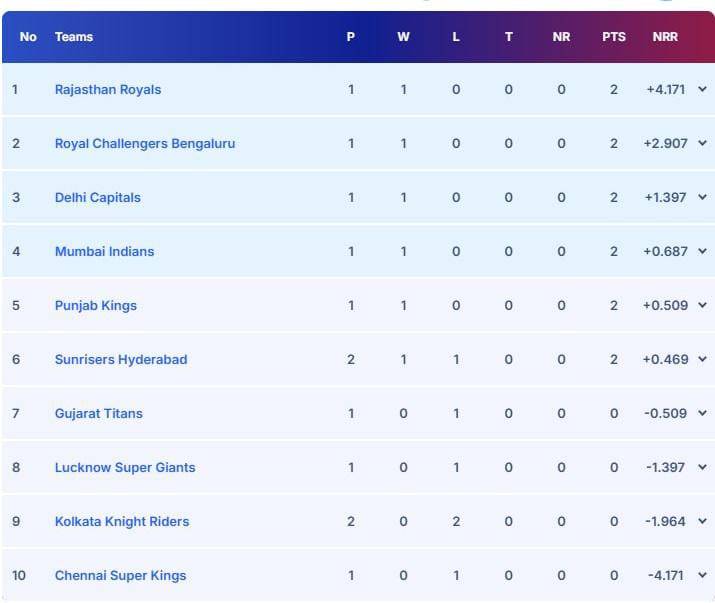The height and width of the screenshot is (603, 715).
Task: Click the PTS column header
Action: [614, 37]
